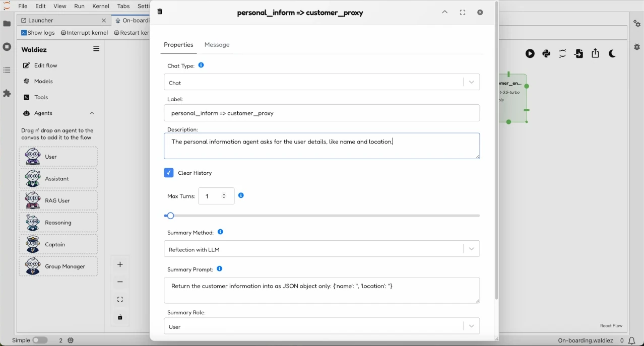Click the zoom in plus canvas control
Image resolution: width=644 pixels, height=346 pixels.
click(120, 264)
